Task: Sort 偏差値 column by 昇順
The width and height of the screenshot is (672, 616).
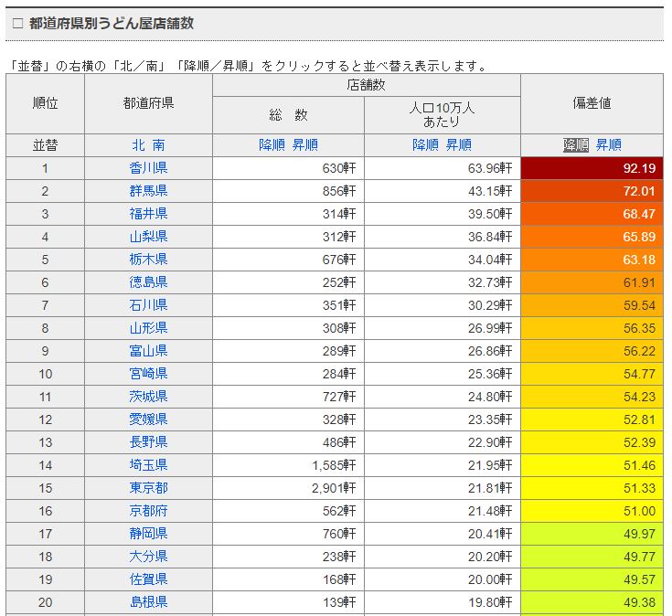Action: [x=608, y=145]
